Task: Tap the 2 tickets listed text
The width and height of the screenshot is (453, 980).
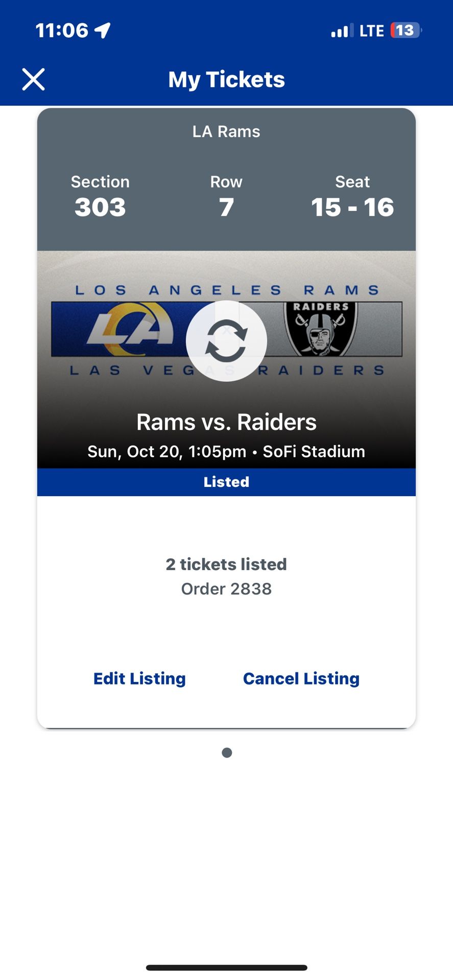Action: [x=226, y=564]
